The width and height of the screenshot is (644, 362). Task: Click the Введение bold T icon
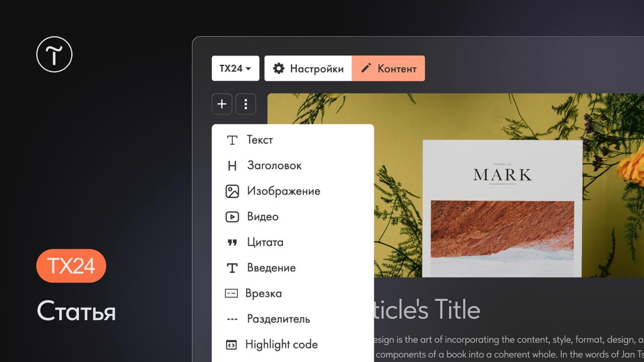pos(232,268)
